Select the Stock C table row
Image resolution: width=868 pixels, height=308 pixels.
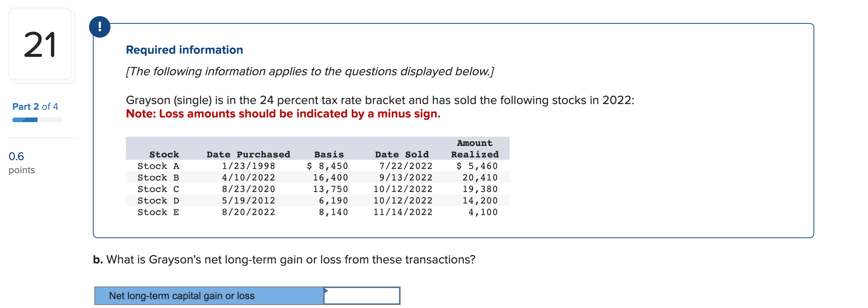pos(318,189)
